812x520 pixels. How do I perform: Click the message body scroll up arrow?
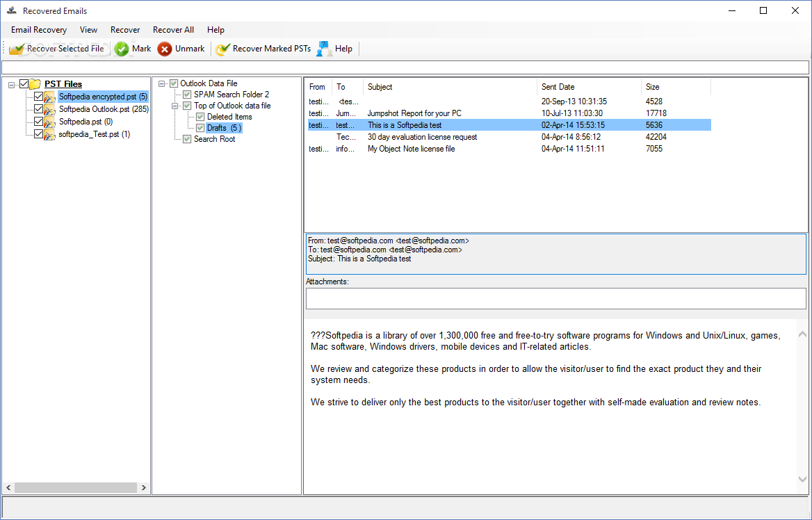pos(802,334)
